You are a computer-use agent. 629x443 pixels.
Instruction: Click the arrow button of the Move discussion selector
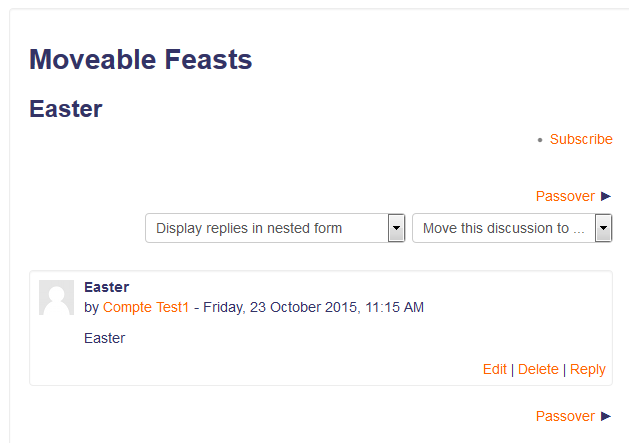point(603,228)
